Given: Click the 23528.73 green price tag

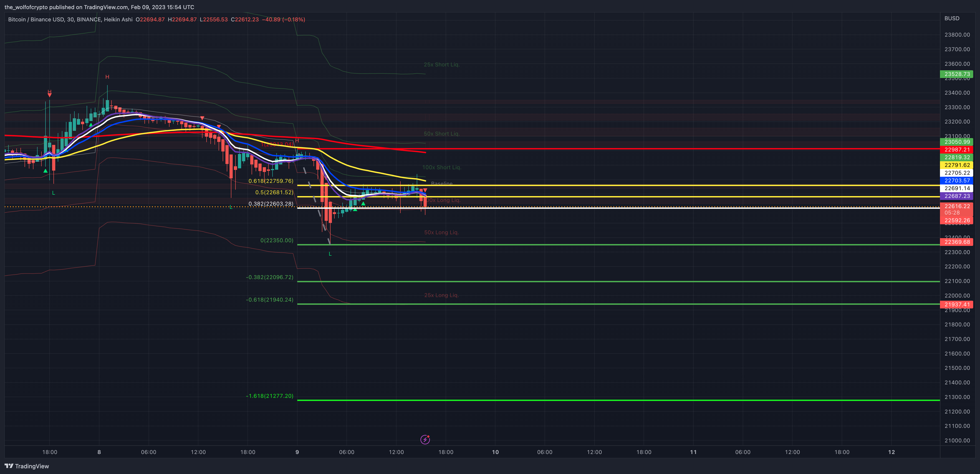Looking at the screenshot, I should 956,74.
